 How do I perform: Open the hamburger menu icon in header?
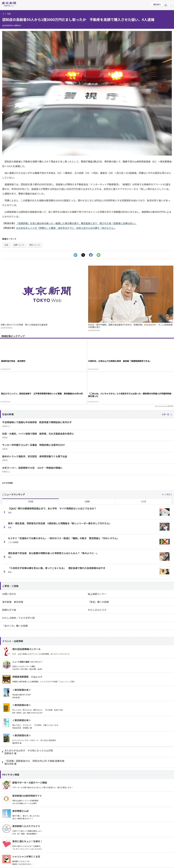coord(171,4)
